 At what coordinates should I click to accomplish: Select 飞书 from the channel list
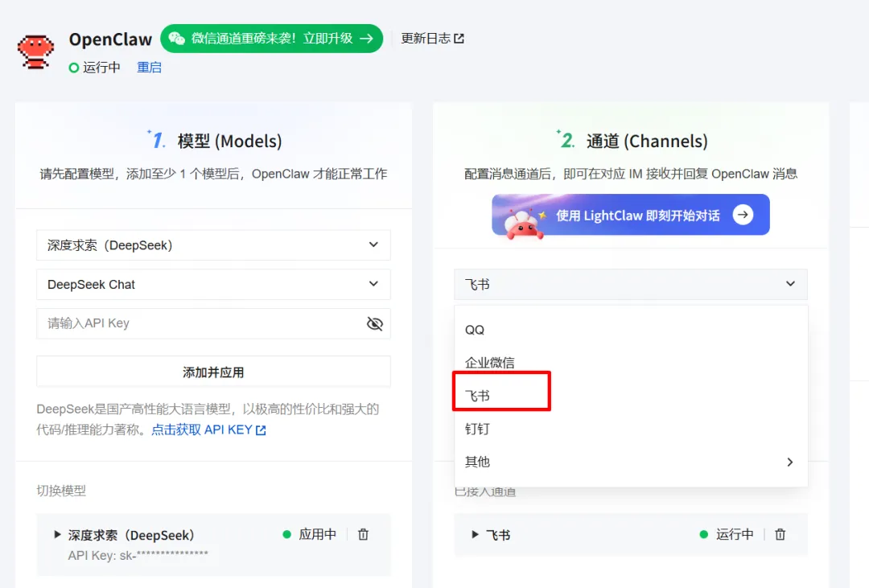(x=631, y=396)
